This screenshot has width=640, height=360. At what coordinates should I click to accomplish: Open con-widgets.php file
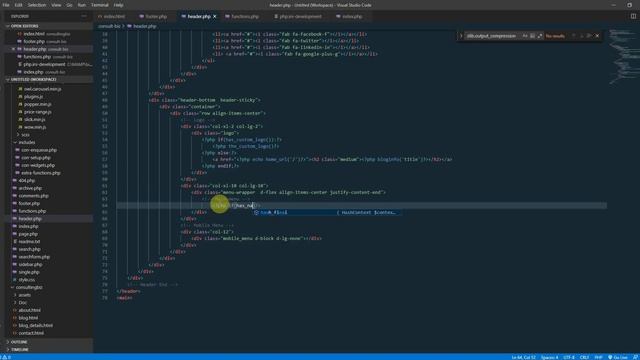(x=38, y=165)
